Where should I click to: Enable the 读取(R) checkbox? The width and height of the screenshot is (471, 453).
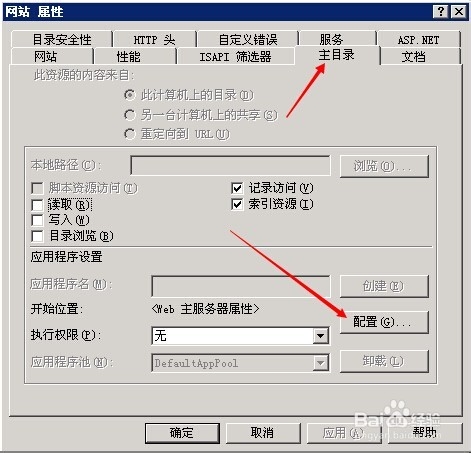pyautogui.click(x=37, y=205)
